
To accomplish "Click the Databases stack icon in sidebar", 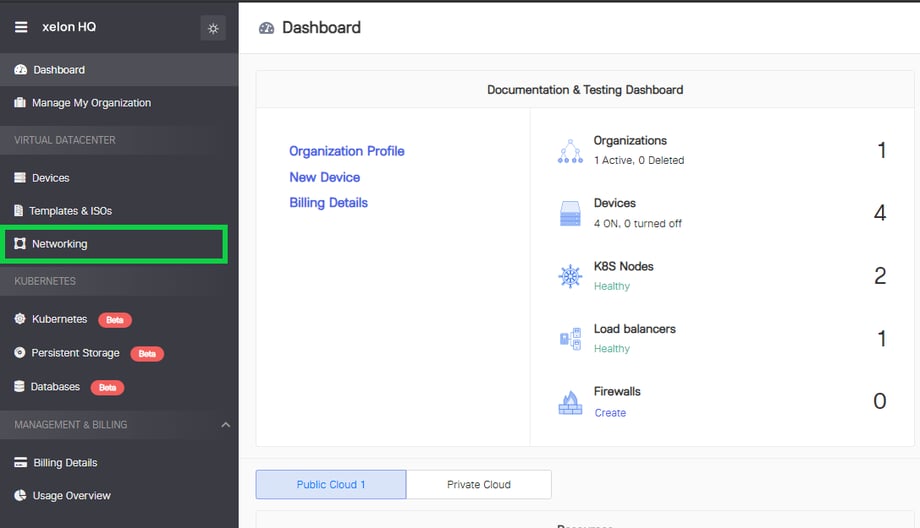I will click(19, 387).
